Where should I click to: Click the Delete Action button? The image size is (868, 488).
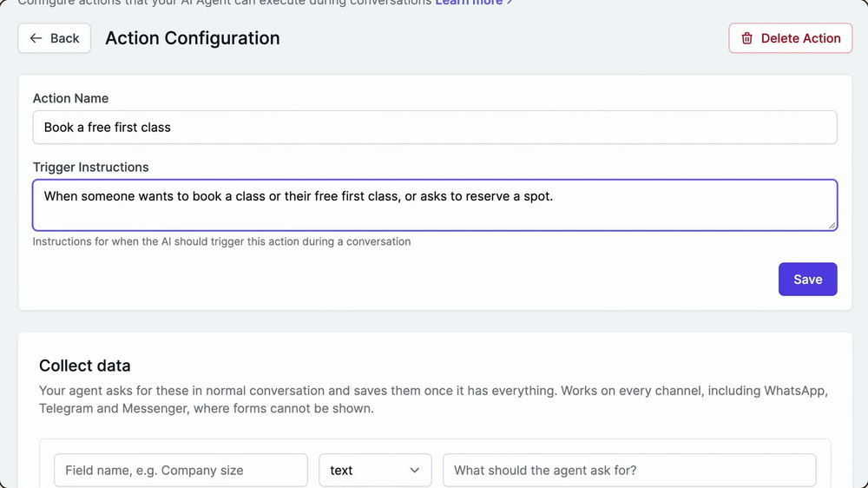[x=791, y=38]
